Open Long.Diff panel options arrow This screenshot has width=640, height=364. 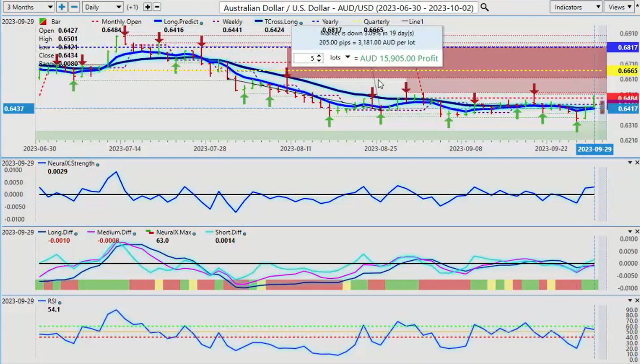pyautogui.click(x=630, y=231)
